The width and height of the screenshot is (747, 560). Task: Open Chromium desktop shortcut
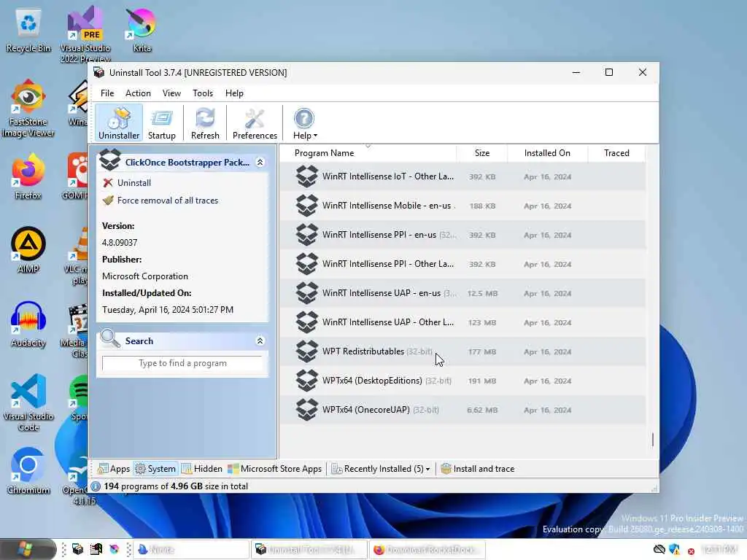(x=28, y=472)
